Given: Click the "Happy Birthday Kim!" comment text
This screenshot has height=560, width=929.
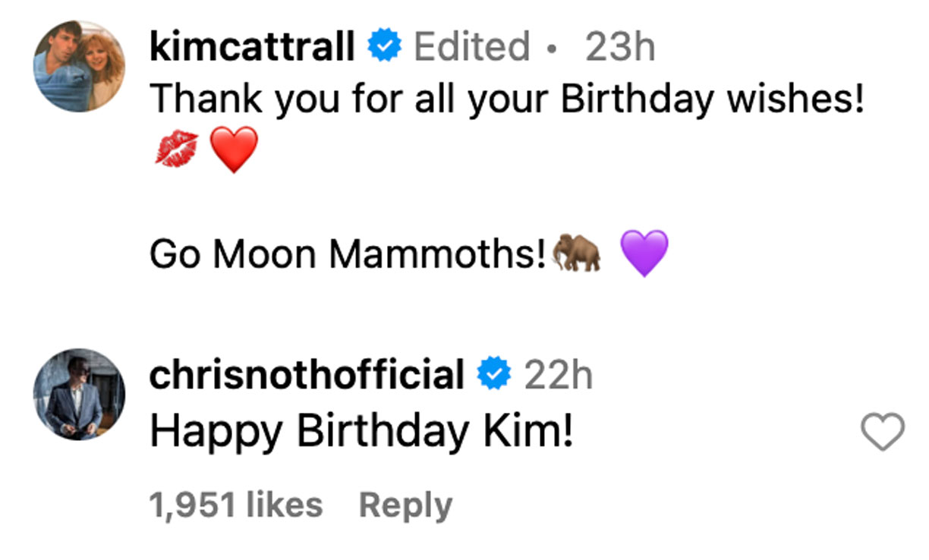Looking at the screenshot, I should pyautogui.click(x=361, y=432).
